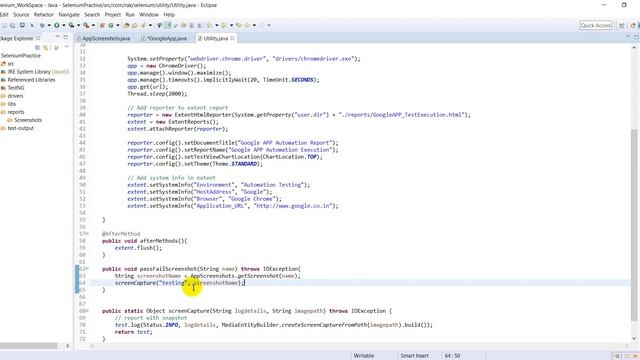This screenshot has height=360, width=640.
Task: Toggle Link with Editor in Package Explorer
Action: tap(46, 48)
